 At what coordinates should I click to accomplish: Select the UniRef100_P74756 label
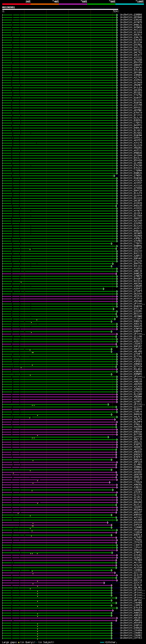[131, 95]
